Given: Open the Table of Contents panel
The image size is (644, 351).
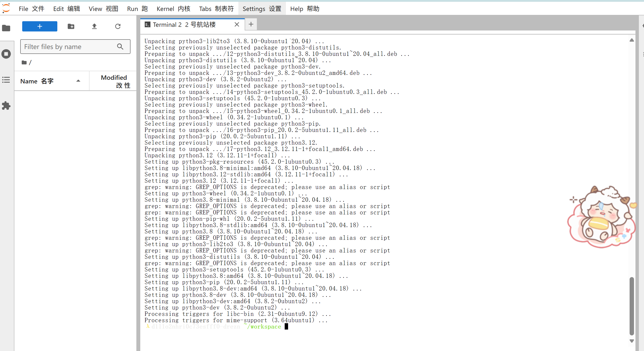Looking at the screenshot, I should [x=6, y=80].
